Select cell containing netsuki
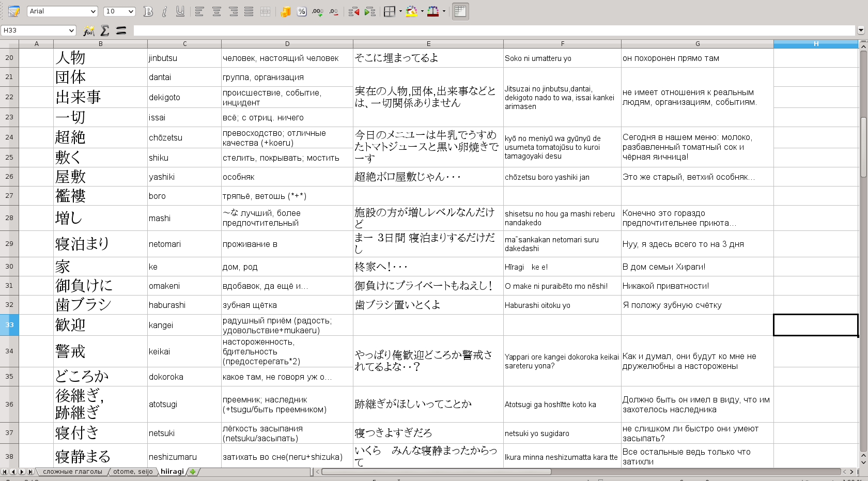Viewport: 868px width, 481px height. [184, 433]
